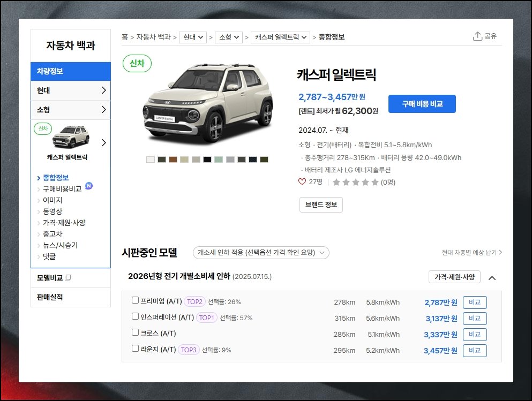This screenshot has height=401, width=532.
Task: Click the TOP3 badge in 라운지 row
Action: click(x=189, y=350)
